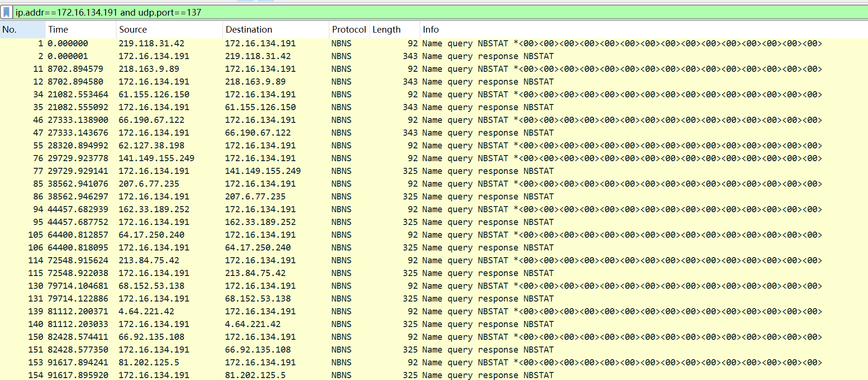This screenshot has width=868, height=380.
Task: Click source 207.6.77.235 in packet 85
Action: point(149,184)
